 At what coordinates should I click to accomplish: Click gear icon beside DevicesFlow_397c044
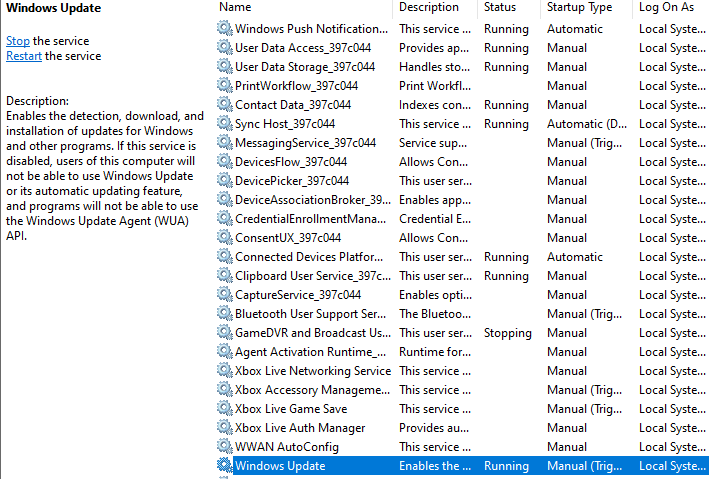pyautogui.click(x=224, y=161)
